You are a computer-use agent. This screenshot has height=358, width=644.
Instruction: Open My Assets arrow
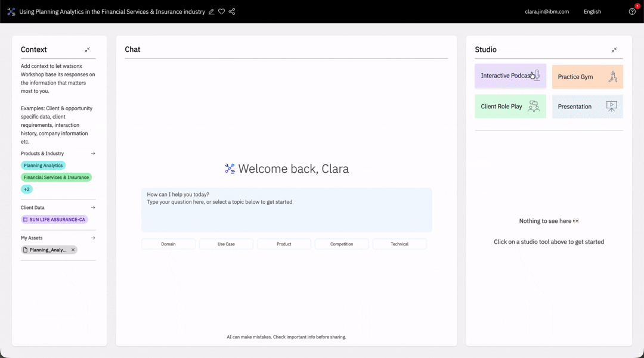point(93,238)
